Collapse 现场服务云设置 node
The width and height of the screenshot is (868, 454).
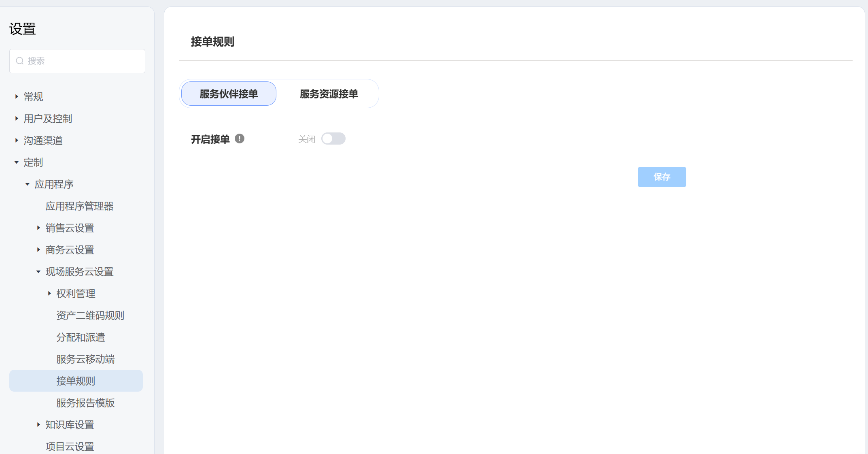(x=38, y=272)
